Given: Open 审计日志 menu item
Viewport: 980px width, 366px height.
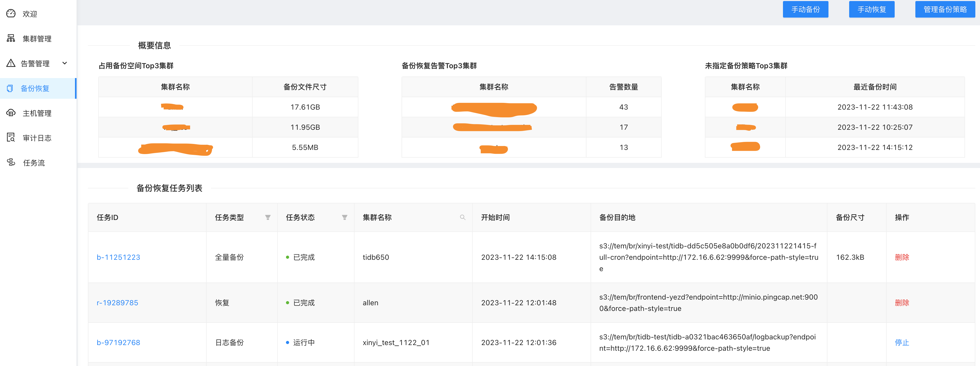Looking at the screenshot, I should click(x=38, y=138).
